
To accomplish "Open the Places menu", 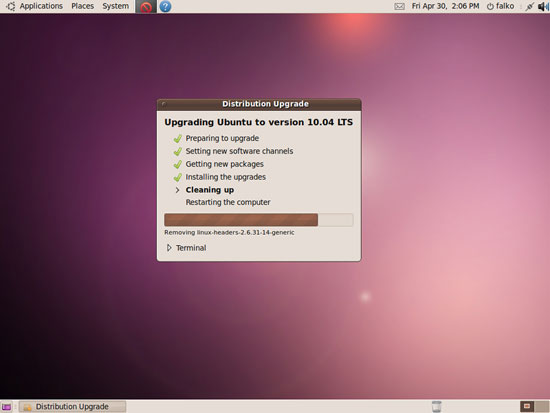I will click(82, 6).
